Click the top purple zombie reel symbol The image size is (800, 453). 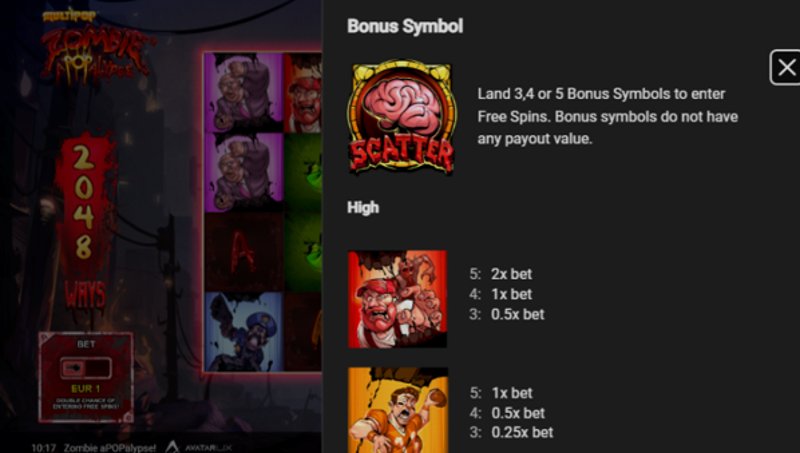(243, 92)
